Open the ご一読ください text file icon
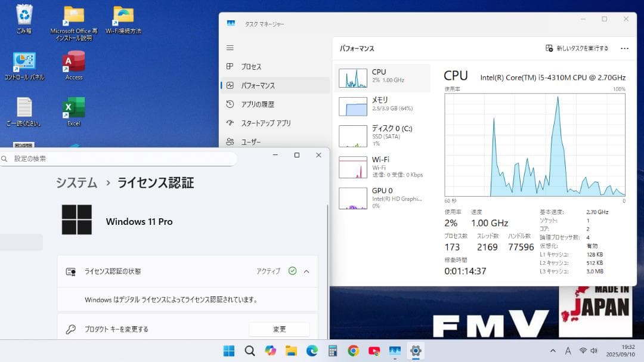 (24, 112)
